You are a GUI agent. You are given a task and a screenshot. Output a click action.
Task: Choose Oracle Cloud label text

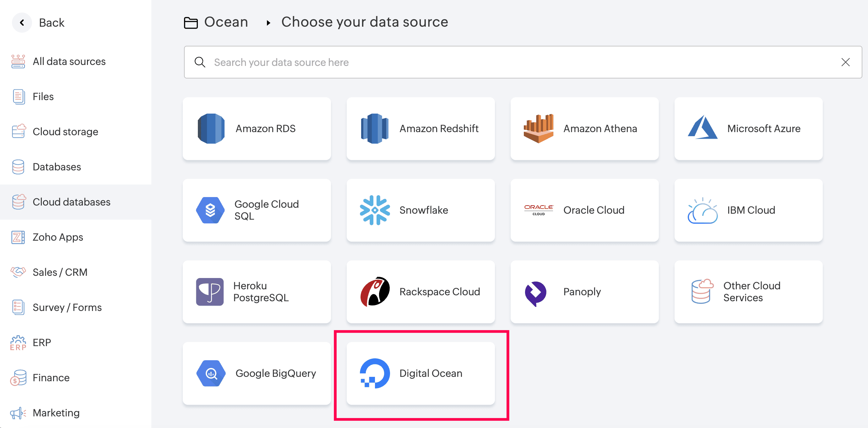594,210
